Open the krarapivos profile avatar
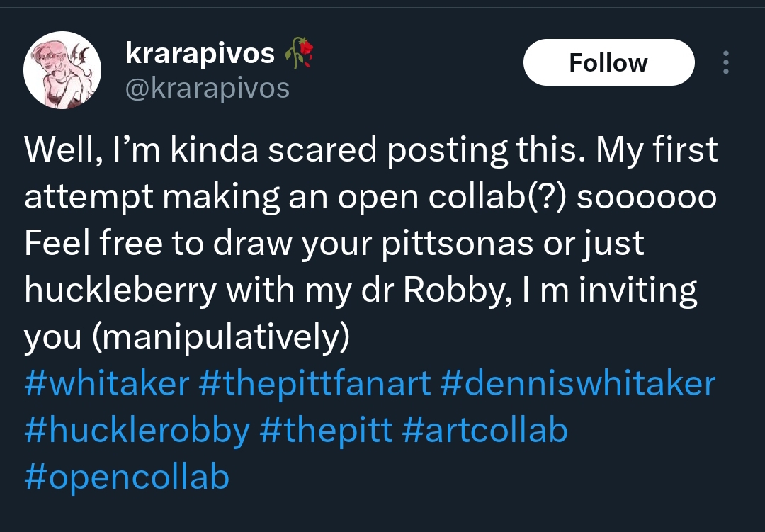Screen dimensions: 765x532 point(62,71)
